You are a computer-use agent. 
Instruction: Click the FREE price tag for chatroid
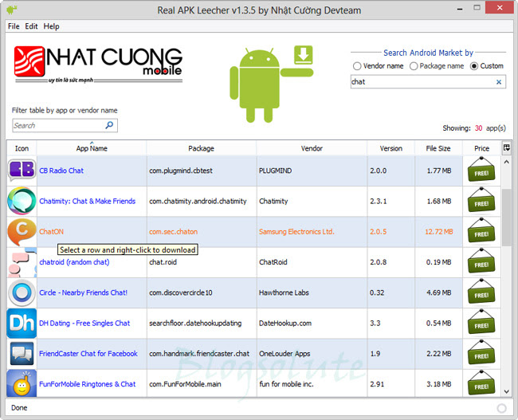(481, 261)
